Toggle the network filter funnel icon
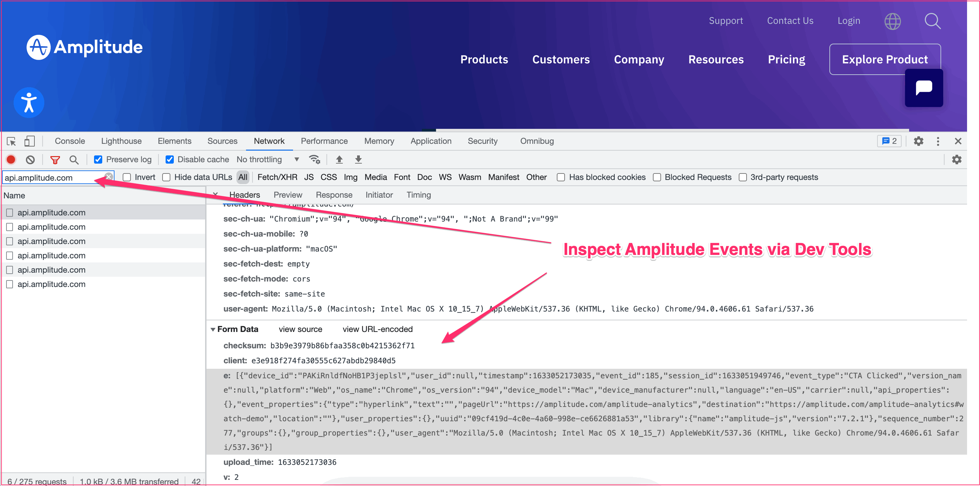Image resolution: width=980 pixels, height=486 pixels. pyautogui.click(x=55, y=160)
